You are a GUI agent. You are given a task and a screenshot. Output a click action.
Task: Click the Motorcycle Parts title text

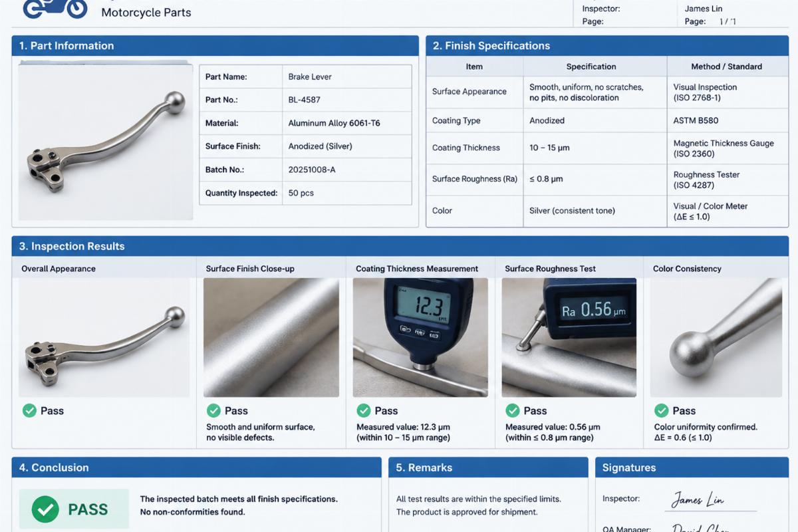coord(146,13)
